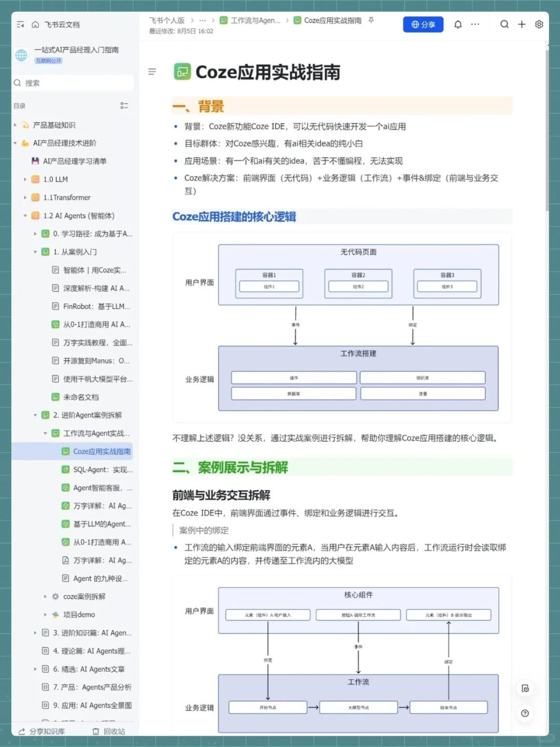560x747 pixels.
Task: Open the more options ellipsis near share
Action: pos(475,24)
